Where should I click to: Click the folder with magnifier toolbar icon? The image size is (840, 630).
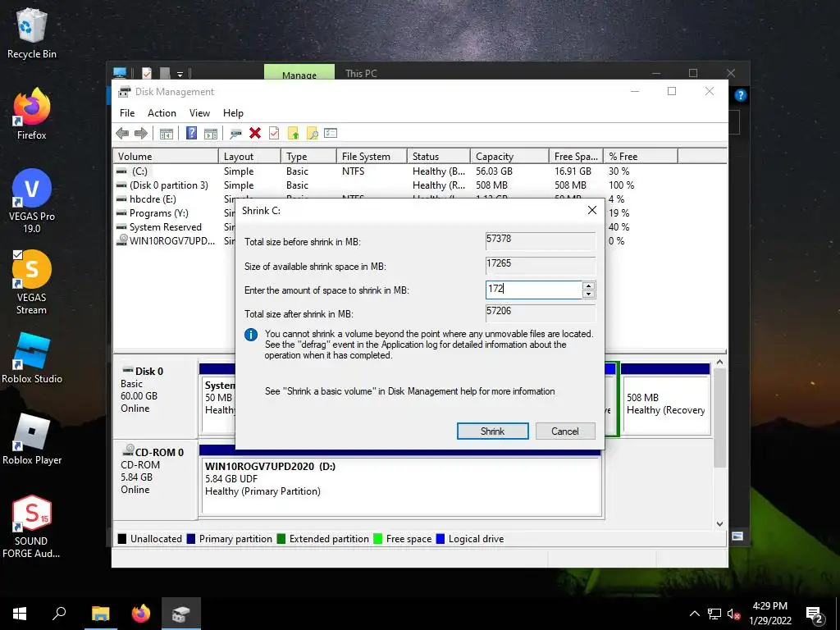coord(313,134)
